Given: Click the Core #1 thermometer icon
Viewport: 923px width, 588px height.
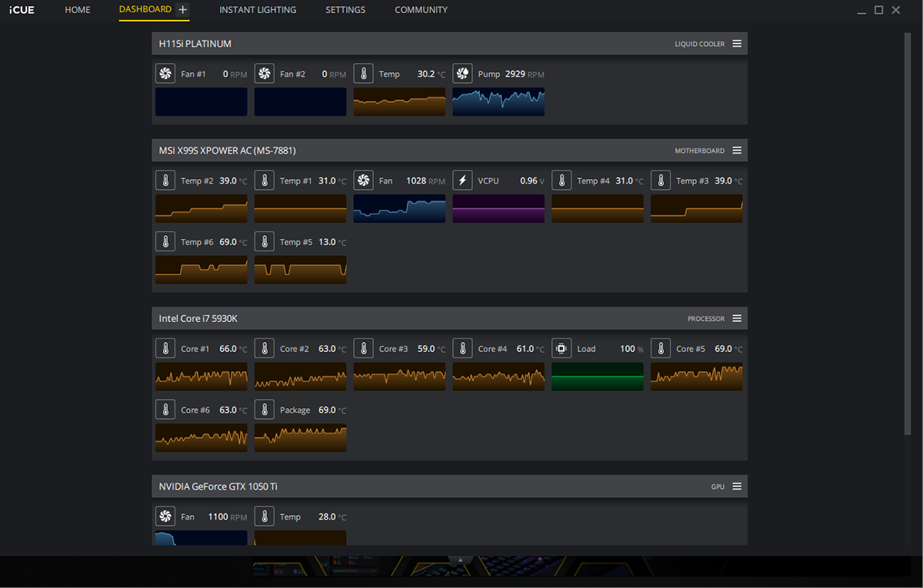Looking at the screenshot, I should tap(165, 348).
